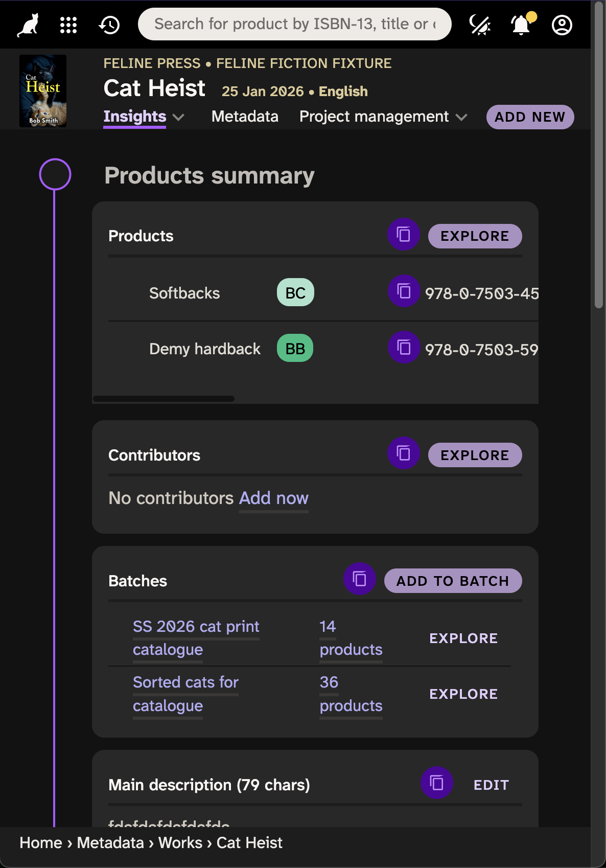Click the Cat Heist cover thumbnail

pos(43,91)
